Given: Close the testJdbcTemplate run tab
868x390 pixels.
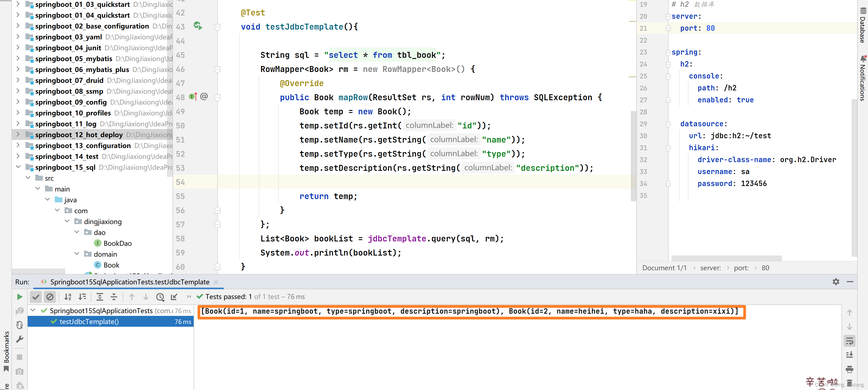Looking at the screenshot, I should pyautogui.click(x=216, y=282).
